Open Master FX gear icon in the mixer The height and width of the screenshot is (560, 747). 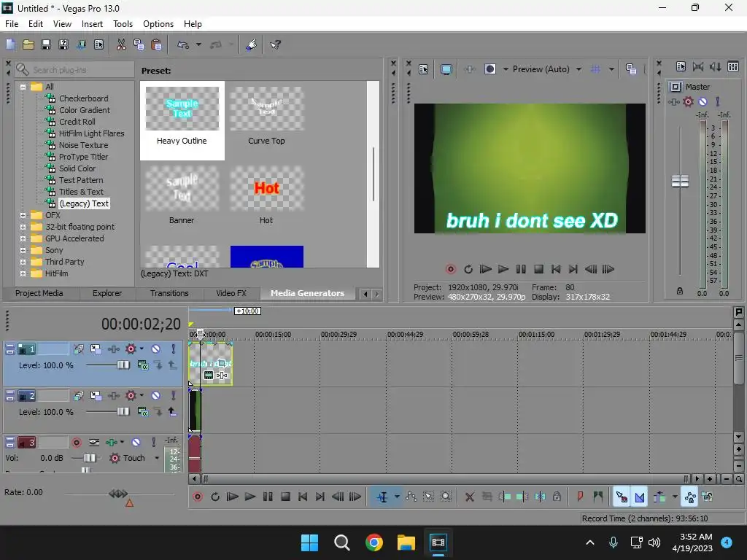[688, 101]
